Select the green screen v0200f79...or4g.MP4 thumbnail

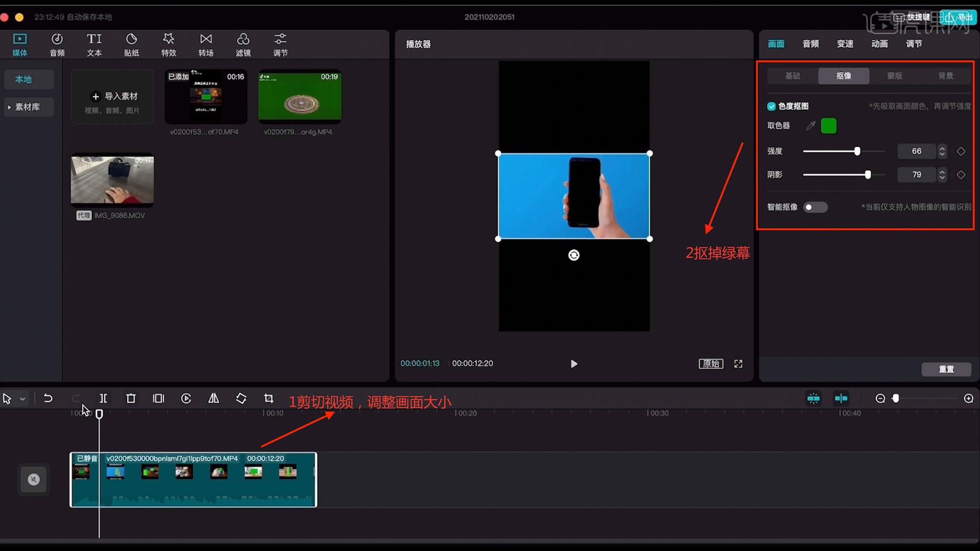point(300,96)
